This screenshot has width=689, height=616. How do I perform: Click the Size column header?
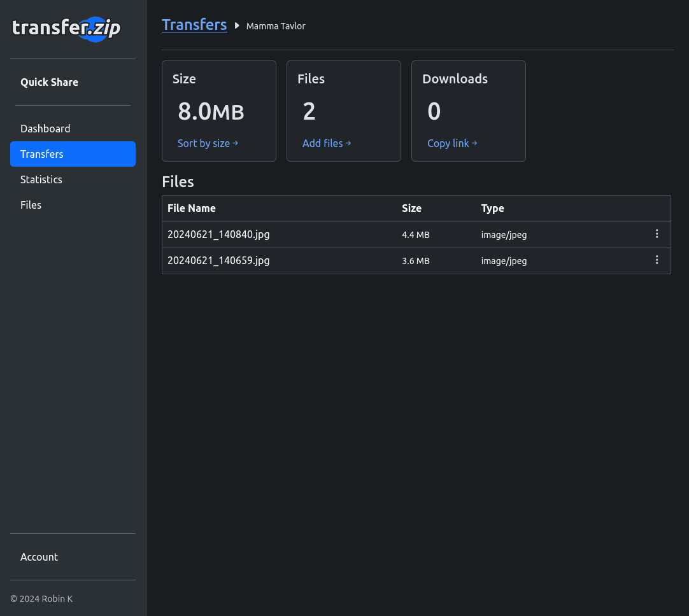point(412,208)
